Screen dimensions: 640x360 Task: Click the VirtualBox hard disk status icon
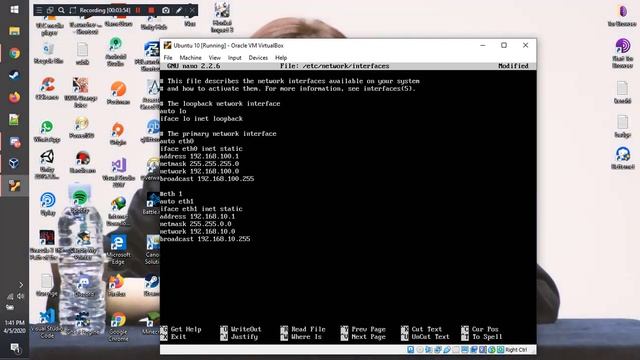(411, 350)
